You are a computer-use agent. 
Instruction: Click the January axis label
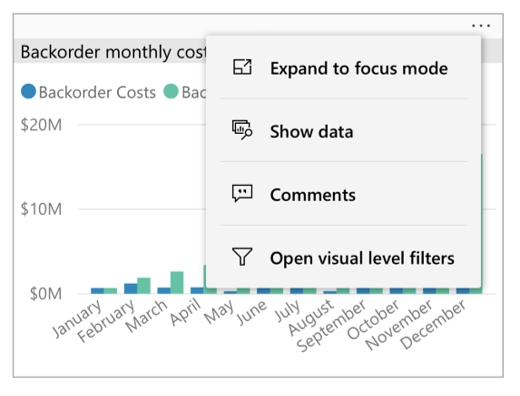(77, 319)
